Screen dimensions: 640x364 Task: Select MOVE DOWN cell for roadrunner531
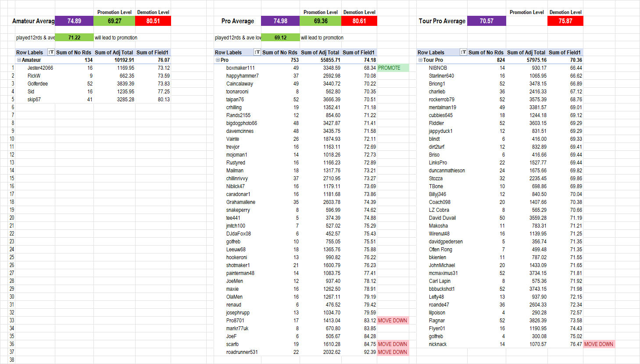393,352
